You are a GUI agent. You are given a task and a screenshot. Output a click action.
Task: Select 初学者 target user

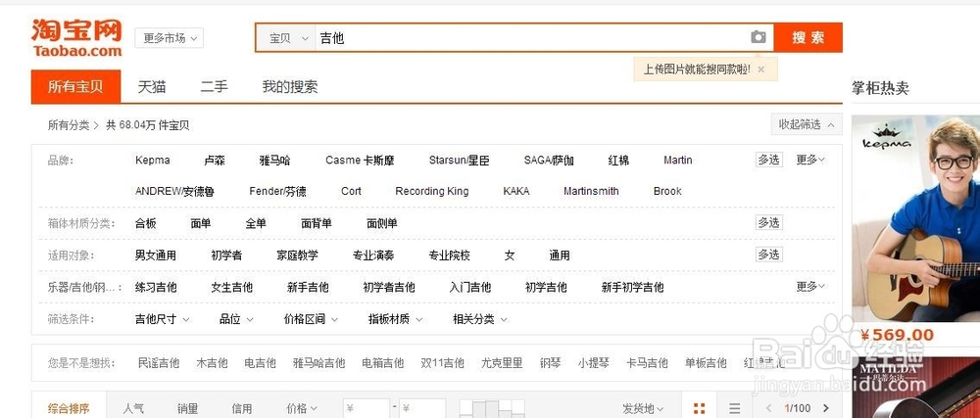(226, 255)
